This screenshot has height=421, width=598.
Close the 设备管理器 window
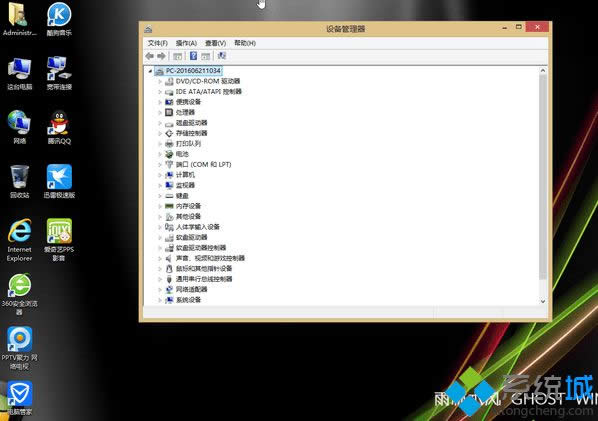(537, 27)
